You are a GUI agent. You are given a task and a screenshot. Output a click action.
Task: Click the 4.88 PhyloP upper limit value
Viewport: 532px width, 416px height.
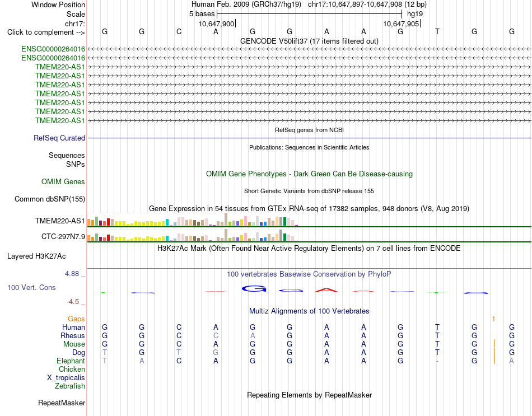(x=72, y=274)
